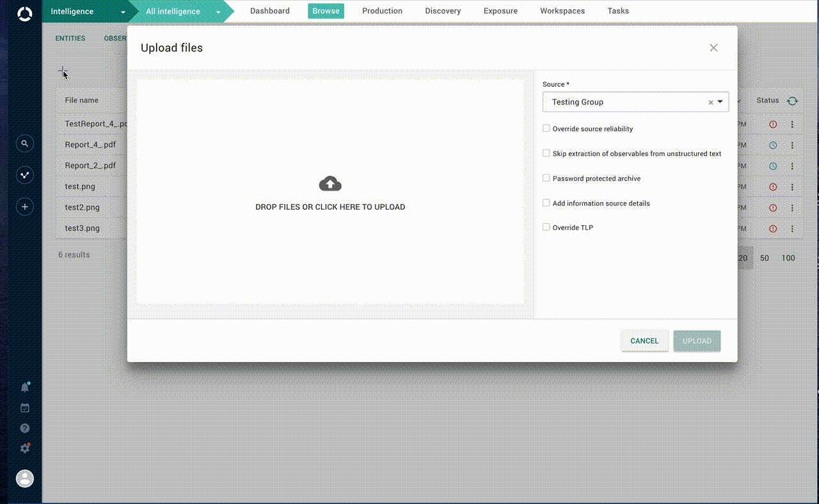Click the platform logo in sidebar
This screenshot has width=819, height=504.
24,13
